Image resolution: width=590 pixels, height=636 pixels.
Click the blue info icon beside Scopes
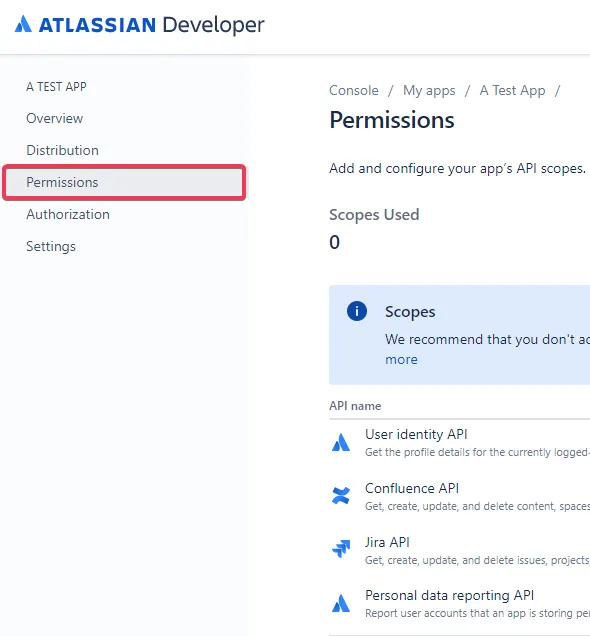tap(357, 311)
